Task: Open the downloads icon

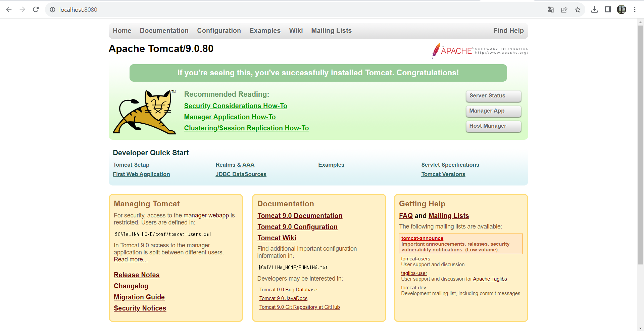Action: point(594,9)
